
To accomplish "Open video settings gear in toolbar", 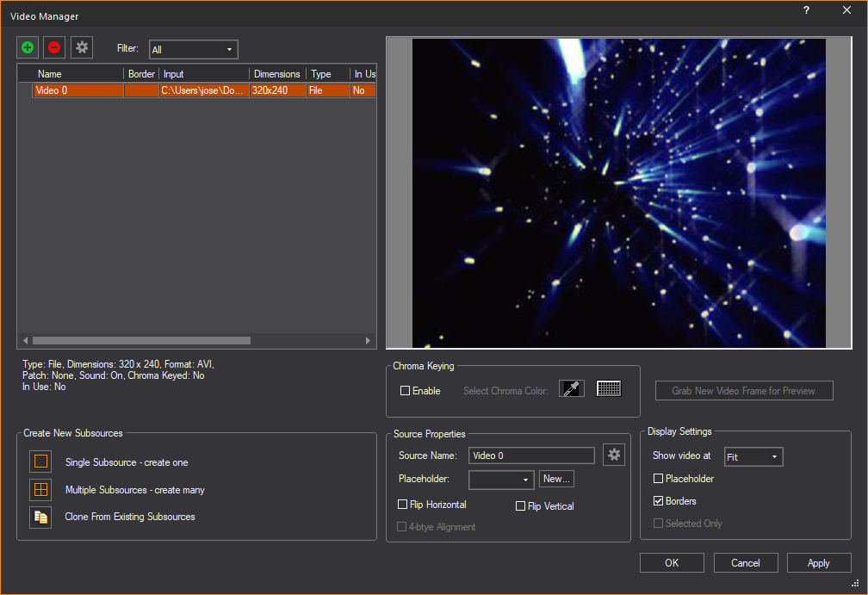I will 82,48.
